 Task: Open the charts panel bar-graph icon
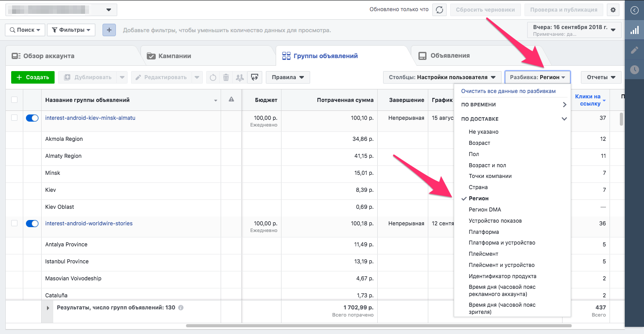point(634,30)
